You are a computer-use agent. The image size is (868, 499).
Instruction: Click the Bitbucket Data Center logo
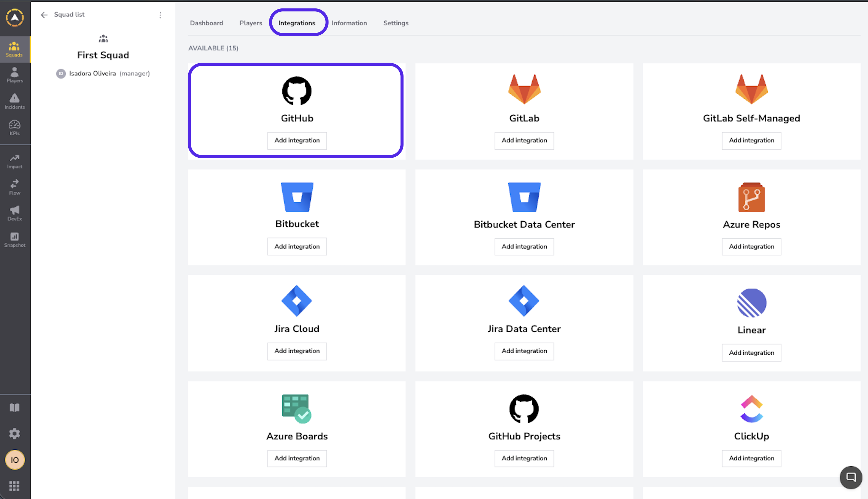[x=524, y=197]
